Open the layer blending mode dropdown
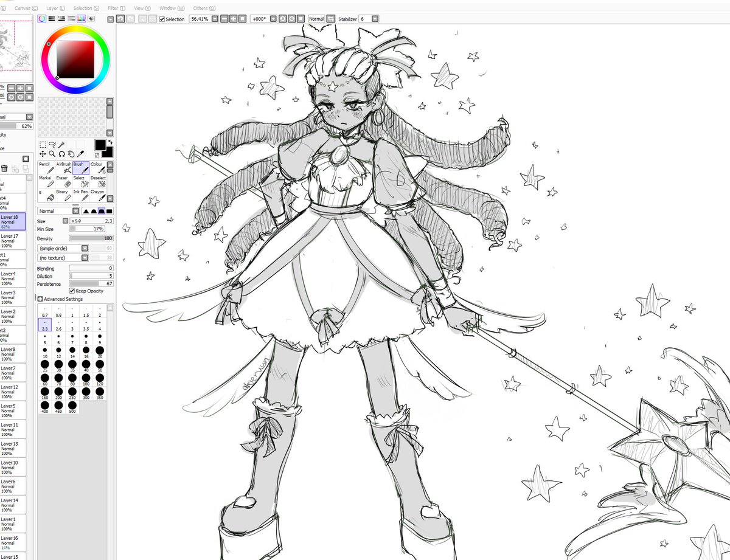This screenshot has width=730, height=560. coord(29,117)
